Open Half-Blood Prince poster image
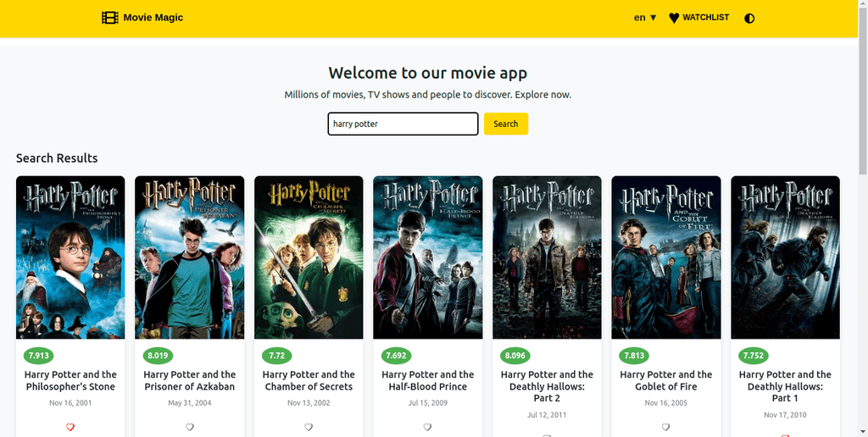 pyautogui.click(x=428, y=257)
